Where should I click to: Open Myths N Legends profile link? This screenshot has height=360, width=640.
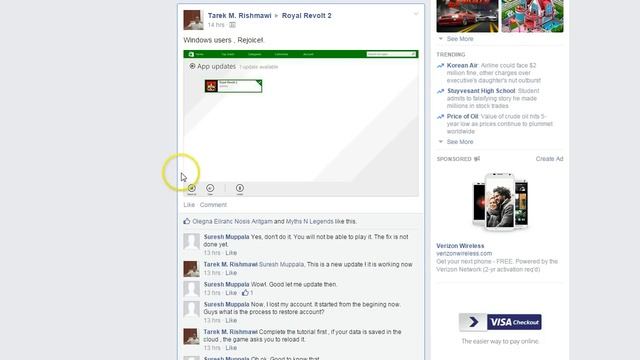(x=309, y=221)
